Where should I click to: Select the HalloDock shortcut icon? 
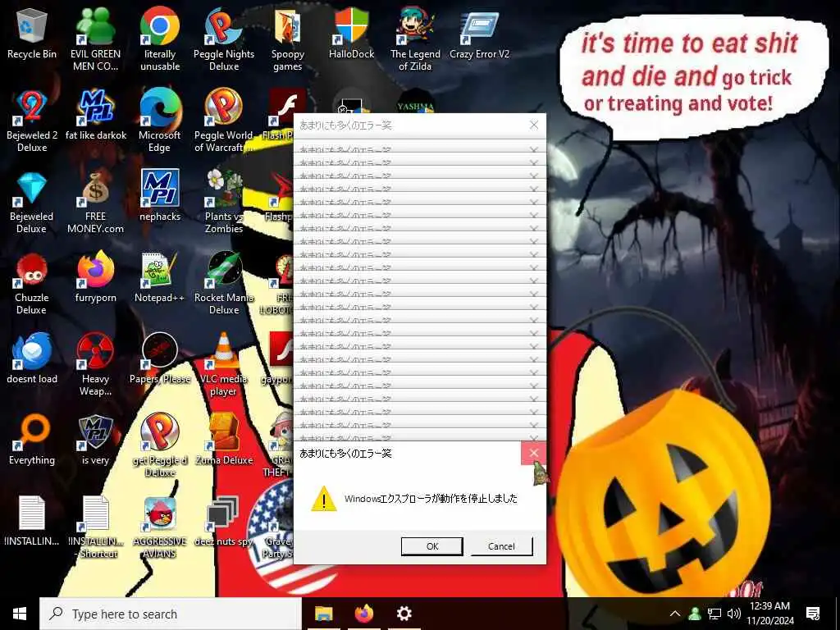coord(351,33)
